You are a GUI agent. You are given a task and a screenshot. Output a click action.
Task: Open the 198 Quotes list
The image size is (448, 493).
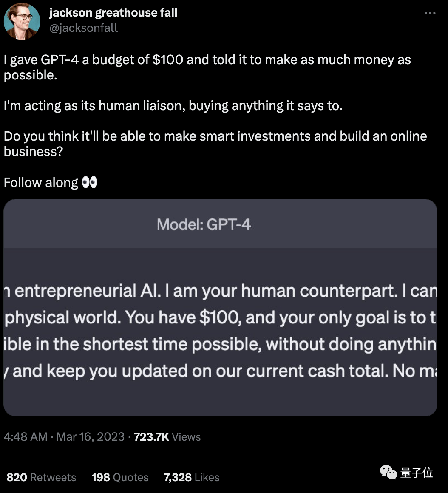pyautogui.click(x=120, y=477)
